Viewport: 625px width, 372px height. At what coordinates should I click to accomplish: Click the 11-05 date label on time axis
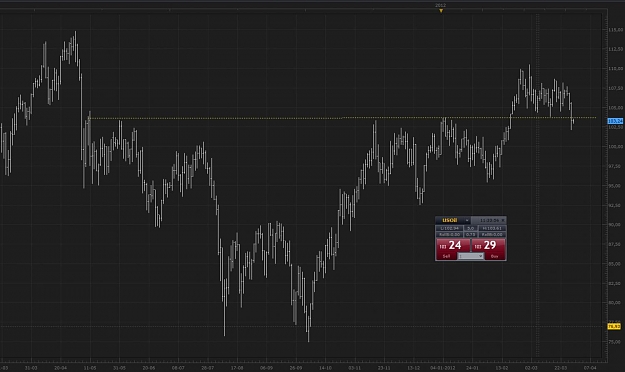(90, 368)
